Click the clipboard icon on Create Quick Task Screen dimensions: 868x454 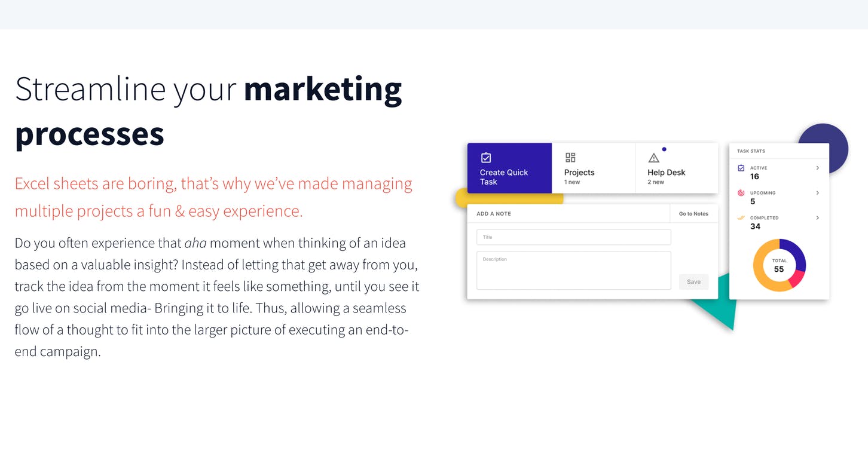click(486, 158)
